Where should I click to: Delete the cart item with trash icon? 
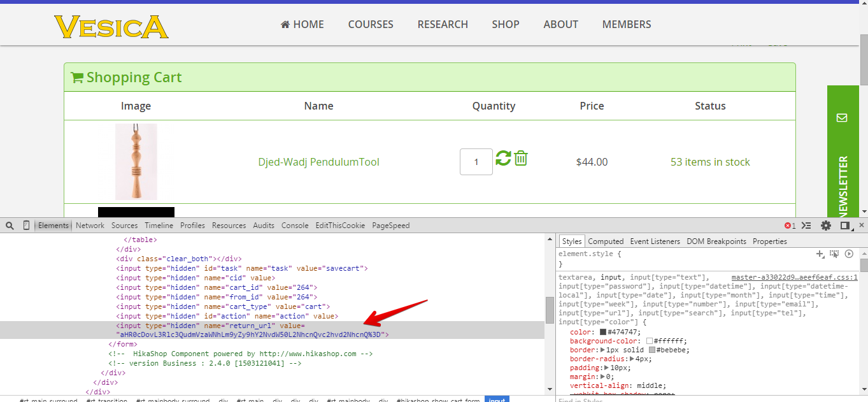tap(521, 158)
